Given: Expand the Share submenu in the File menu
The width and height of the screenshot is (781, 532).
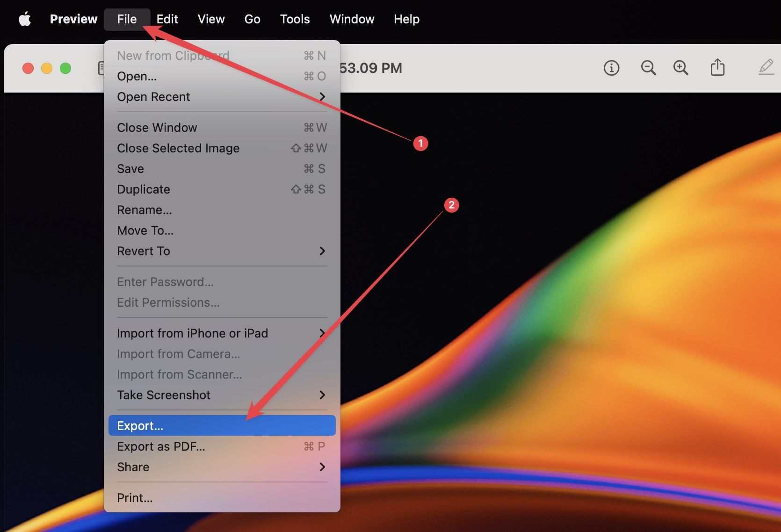Looking at the screenshot, I should click(133, 467).
